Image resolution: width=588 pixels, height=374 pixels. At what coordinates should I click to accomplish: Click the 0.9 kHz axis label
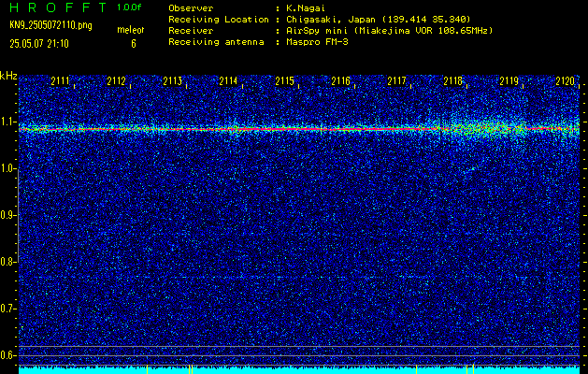[7, 215]
